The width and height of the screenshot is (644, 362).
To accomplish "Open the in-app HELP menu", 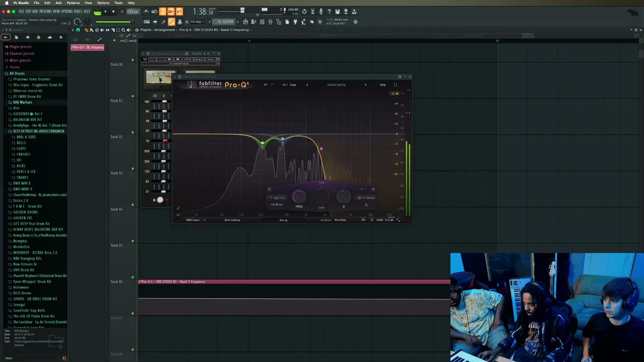I will click(87, 12).
